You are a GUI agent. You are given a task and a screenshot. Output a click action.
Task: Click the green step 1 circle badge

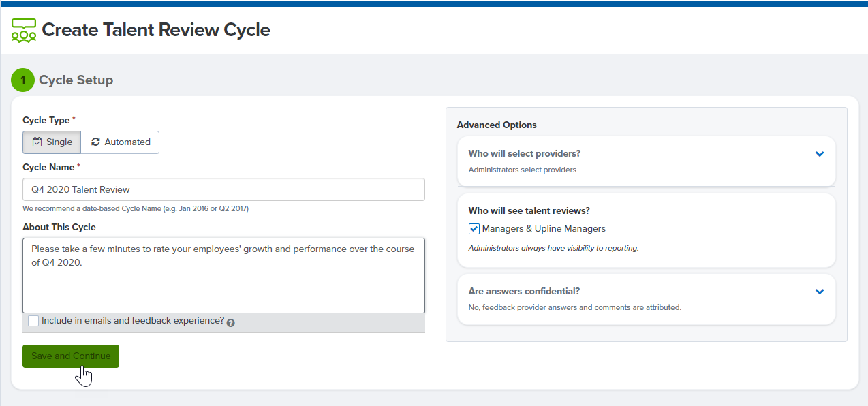(x=22, y=80)
